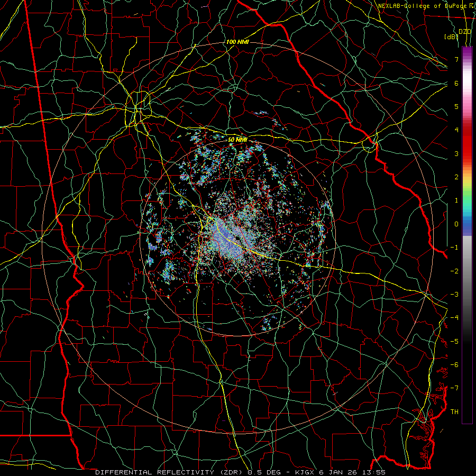Click the 2 value on color scale
Screen dimensions: 476x476
[x=456, y=177]
